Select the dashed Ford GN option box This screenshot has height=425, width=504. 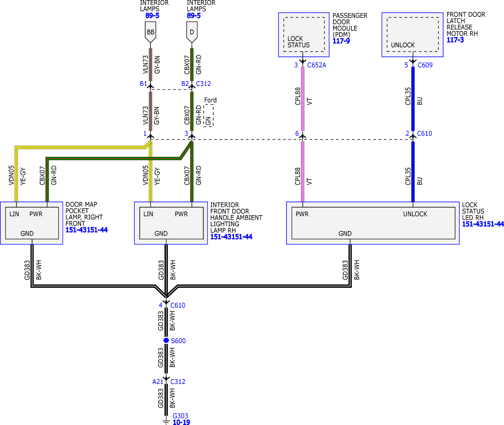pos(208,115)
